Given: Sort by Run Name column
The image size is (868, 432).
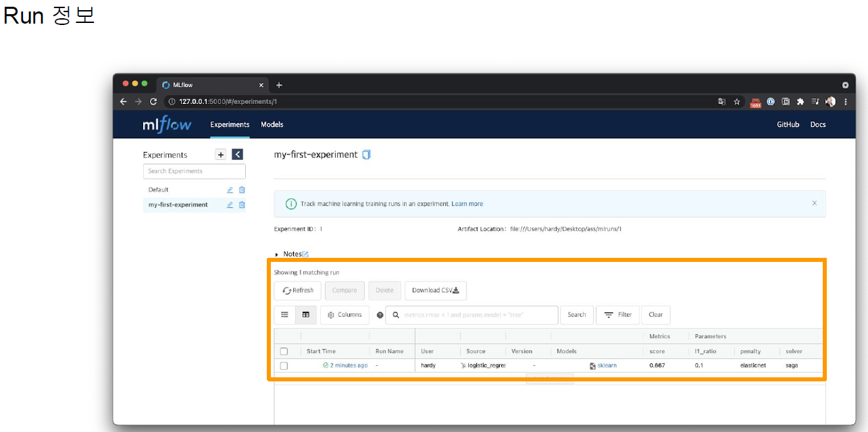Looking at the screenshot, I should pos(390,352).
